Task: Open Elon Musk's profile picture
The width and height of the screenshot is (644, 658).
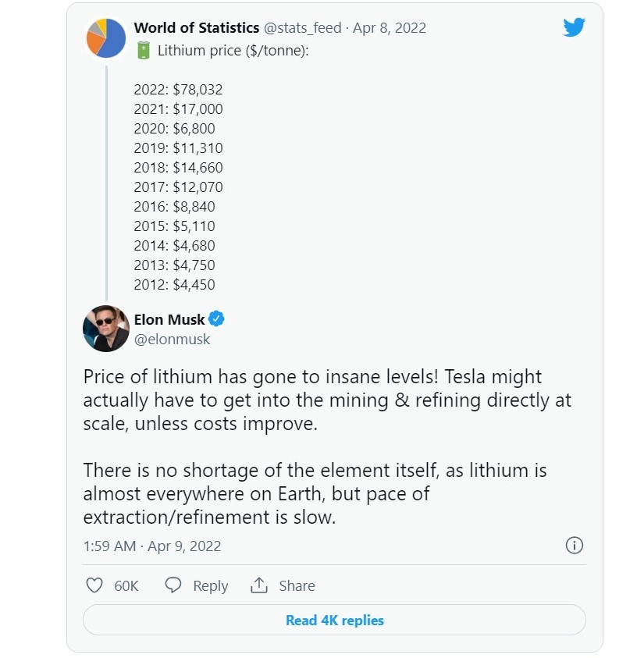Action: tap(106, 329)
